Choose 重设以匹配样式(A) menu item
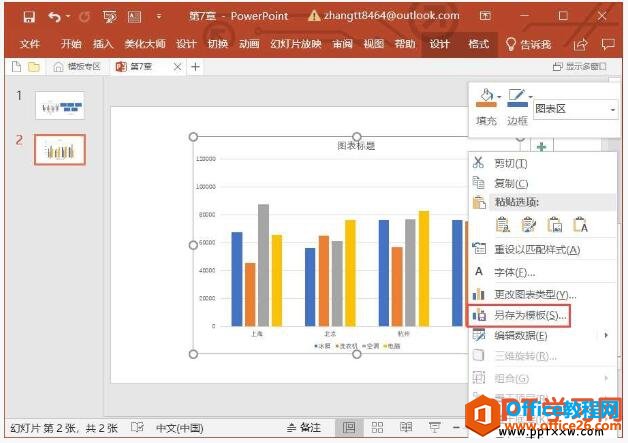Screen dimensions: 628x443 point(537,250)
